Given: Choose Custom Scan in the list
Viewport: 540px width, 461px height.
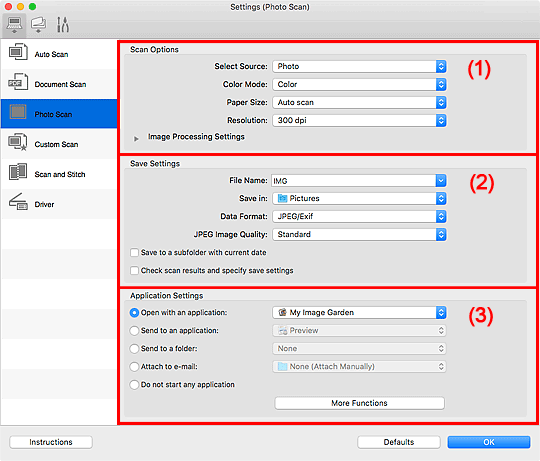Looking at the screenshot, I should pos(59,144).
